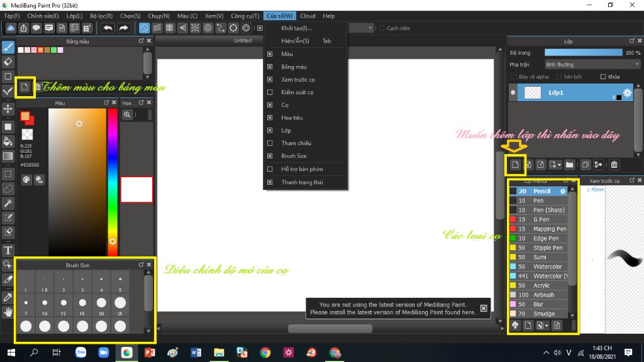This screenshot has width=644, height=362.
Task: Open the Lớp1 layer settings gear
Action: [x=627, y=93]
